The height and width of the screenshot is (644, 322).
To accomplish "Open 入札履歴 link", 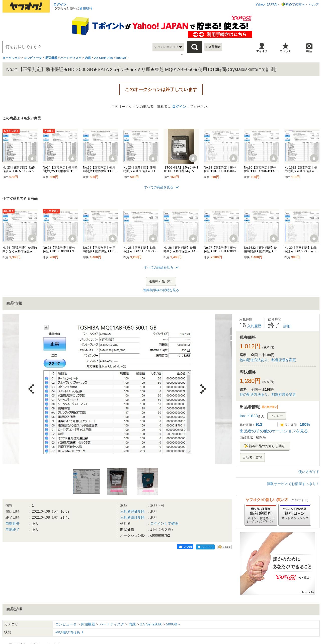I will 254,326.
